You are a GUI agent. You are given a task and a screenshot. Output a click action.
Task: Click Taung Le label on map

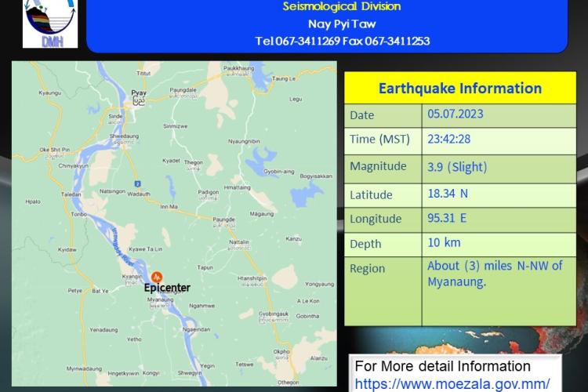pyautogui.click(x=284, y=78)
